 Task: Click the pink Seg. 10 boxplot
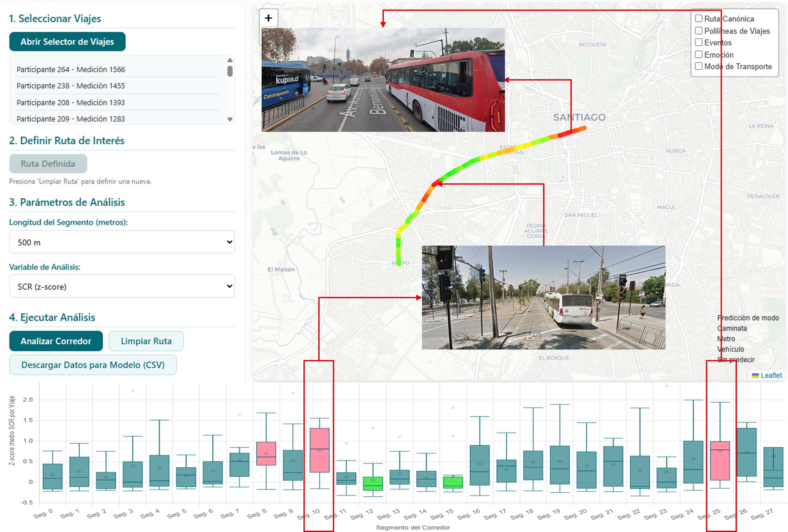319,450
